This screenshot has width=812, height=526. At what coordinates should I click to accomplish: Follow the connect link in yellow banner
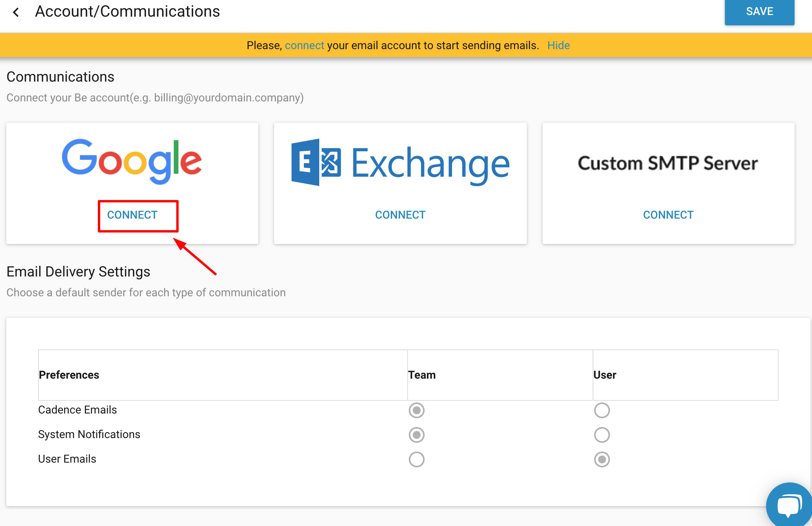coord(305,46)
